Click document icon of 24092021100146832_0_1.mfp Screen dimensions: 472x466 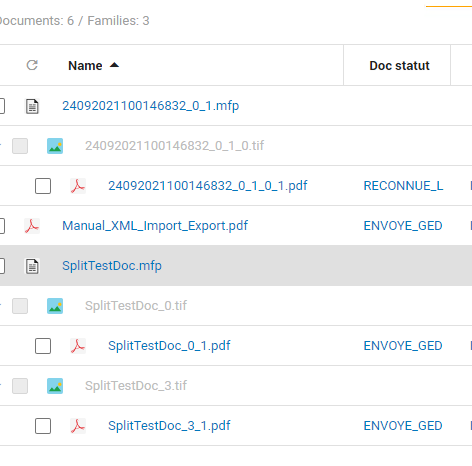pos(32,106)
